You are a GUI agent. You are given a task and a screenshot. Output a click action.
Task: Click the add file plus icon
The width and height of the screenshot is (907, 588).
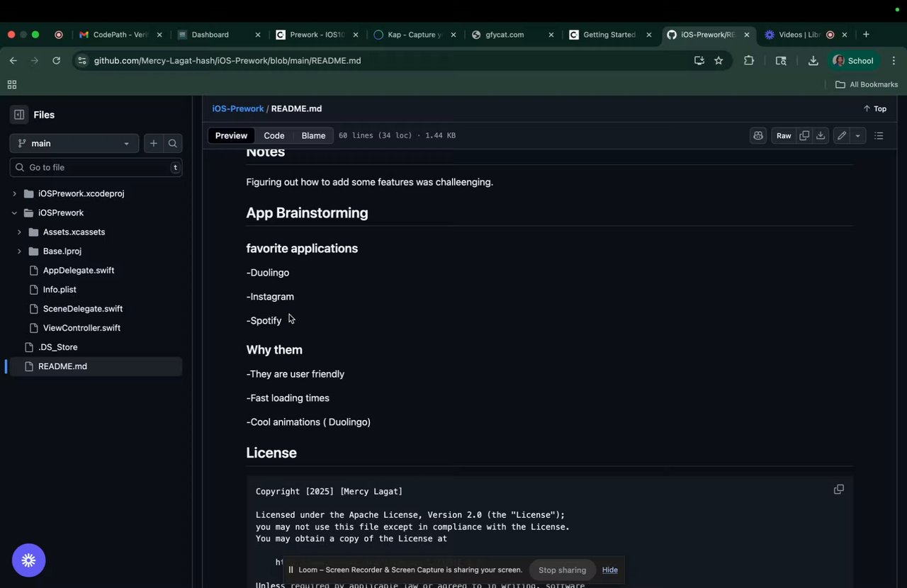pyautogui.click(x=153, y=143)
